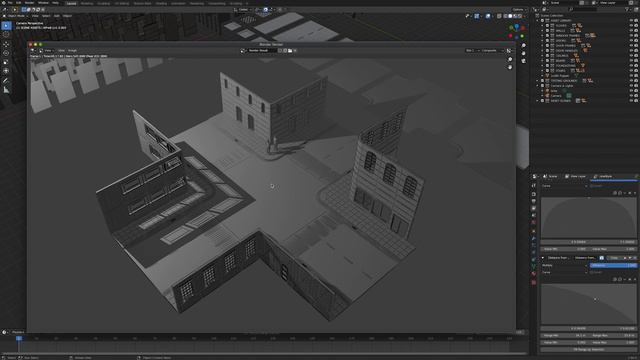Viewport: 640px width, 360px height.
Task: Click zoom icon in Blender Render window
Action: click(510, 60)
